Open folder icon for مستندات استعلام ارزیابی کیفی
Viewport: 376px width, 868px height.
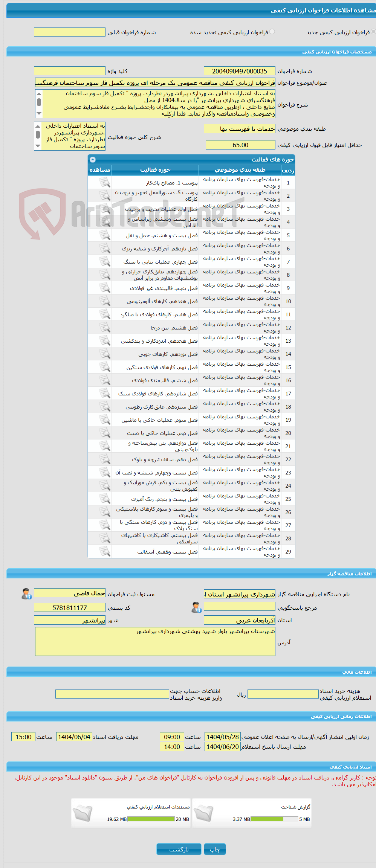(x=83, y=813)
